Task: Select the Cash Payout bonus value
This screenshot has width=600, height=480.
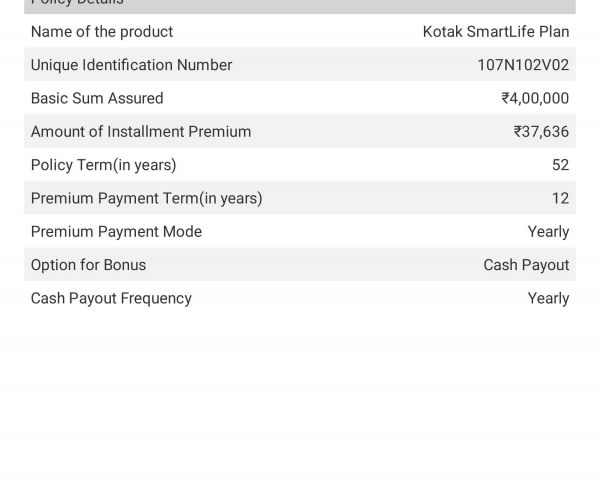Action: coord(526,265)
